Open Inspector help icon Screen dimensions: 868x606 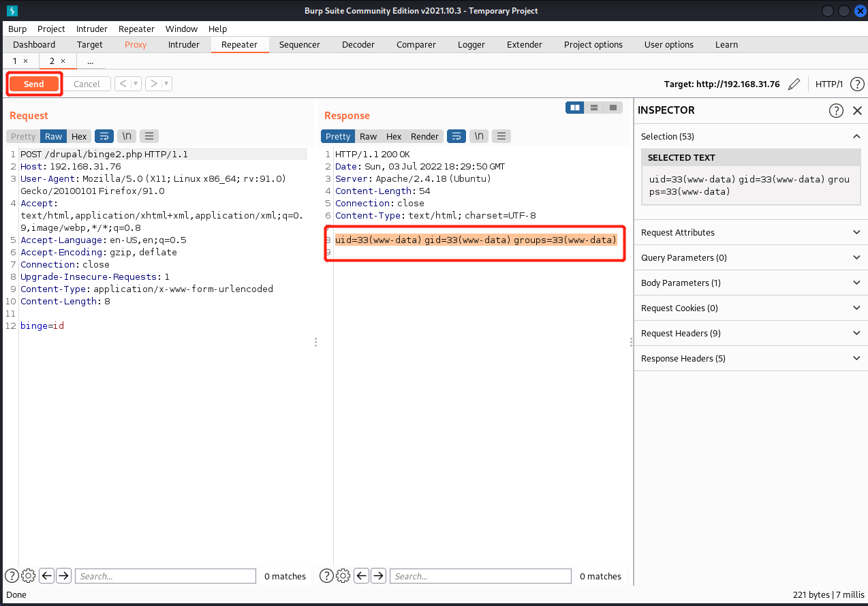click(836, 110)
